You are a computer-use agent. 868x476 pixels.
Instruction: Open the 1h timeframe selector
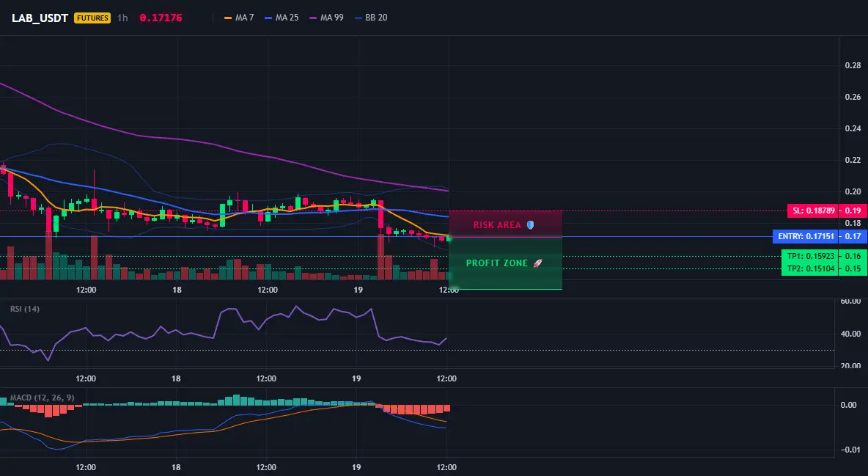(122, 18)
